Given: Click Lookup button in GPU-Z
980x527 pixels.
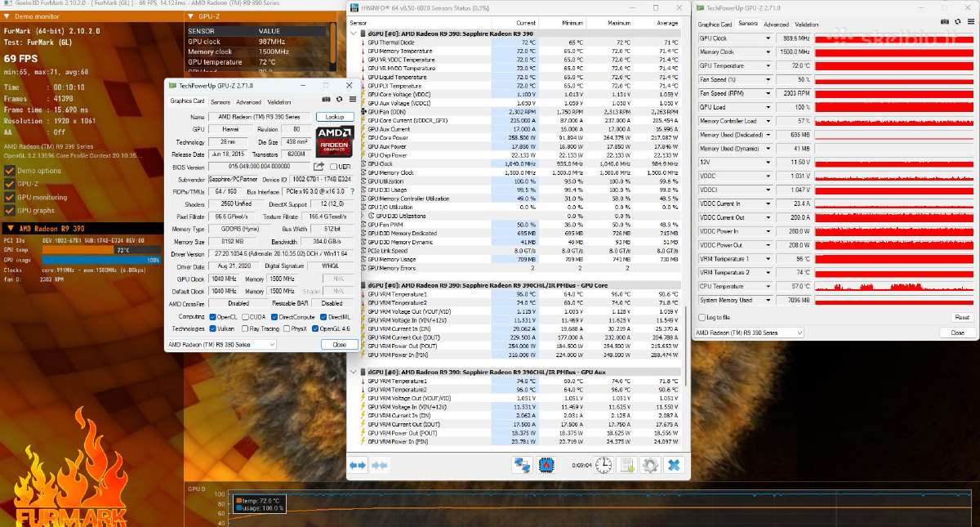Looking at the screenshot, I should click(335, 117).
